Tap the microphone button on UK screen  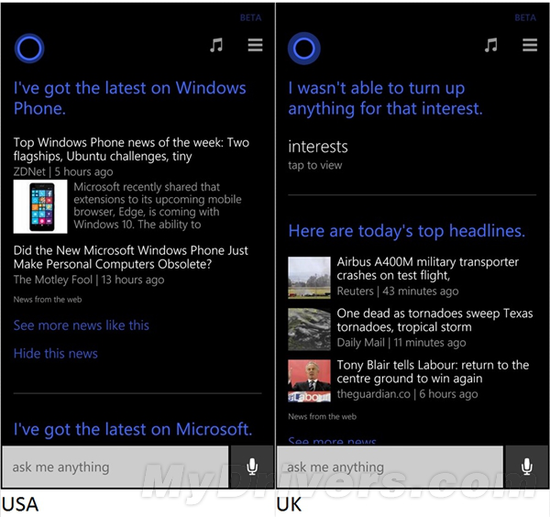pos(526,466)
